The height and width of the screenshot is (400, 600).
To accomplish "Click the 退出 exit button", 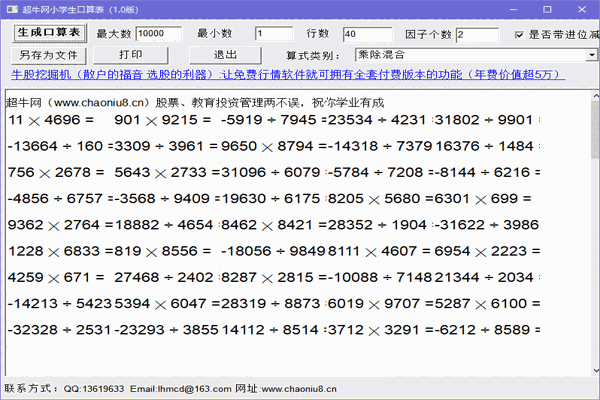I will 225,55.
